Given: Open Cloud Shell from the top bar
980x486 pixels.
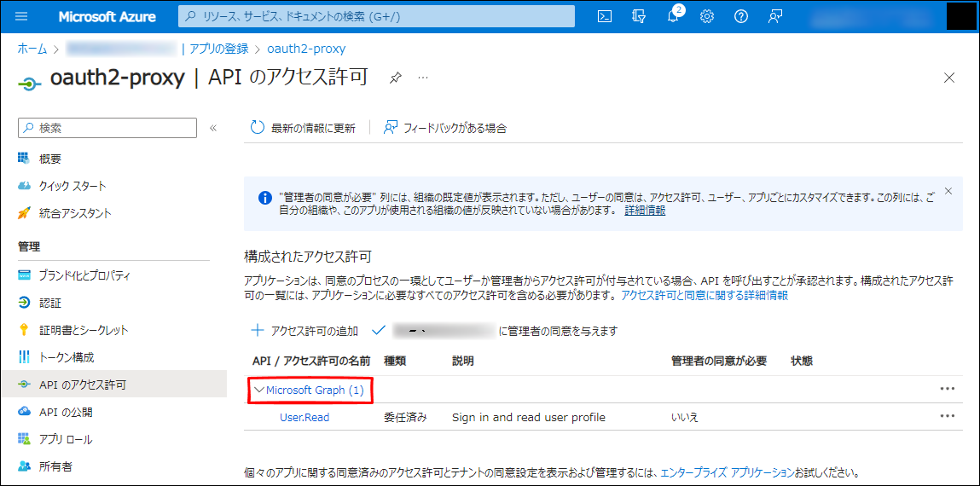Looking at the screenshot, I should click(605, 16).
